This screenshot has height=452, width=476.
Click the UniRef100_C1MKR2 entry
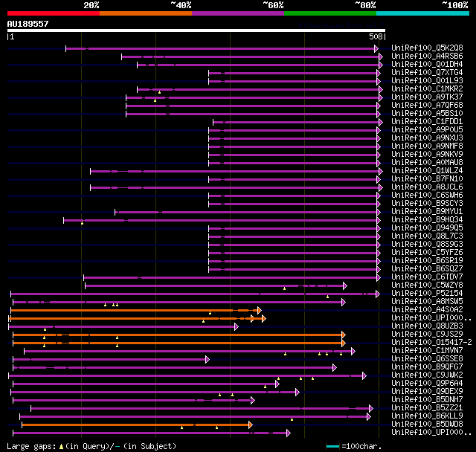point(427,89)
